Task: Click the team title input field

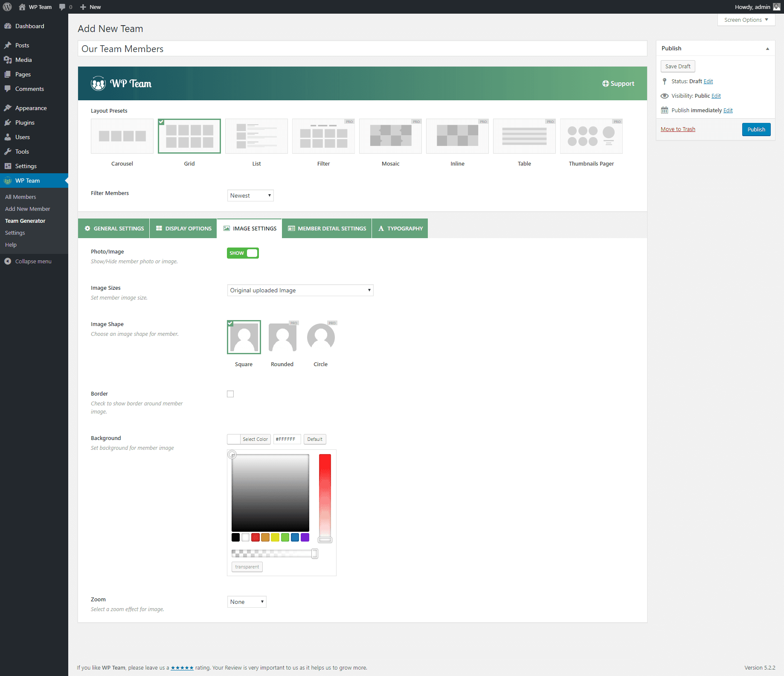Action: point(362,49)
